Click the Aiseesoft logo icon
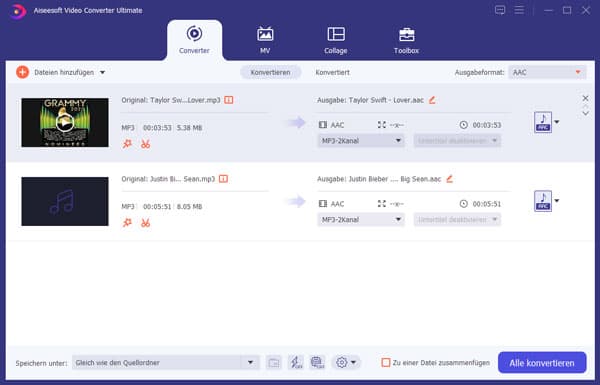Screen dimensions: 600x385 coord(17,11)
